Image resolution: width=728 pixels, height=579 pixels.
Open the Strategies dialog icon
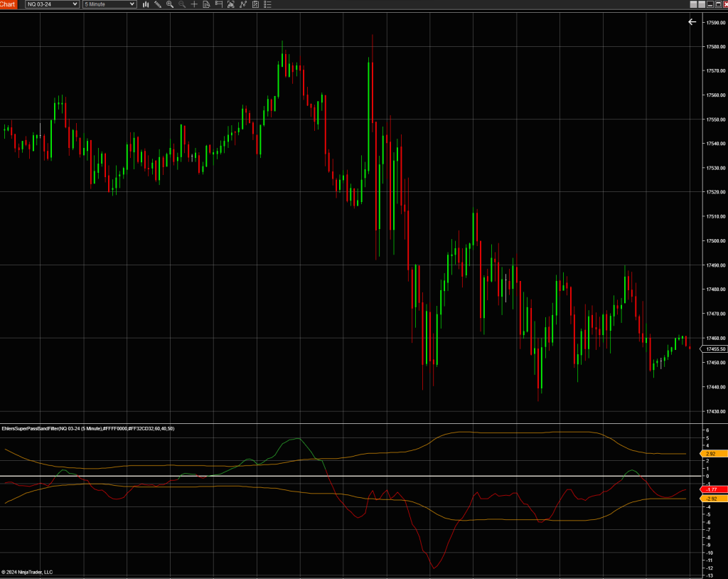click(255, 4)
